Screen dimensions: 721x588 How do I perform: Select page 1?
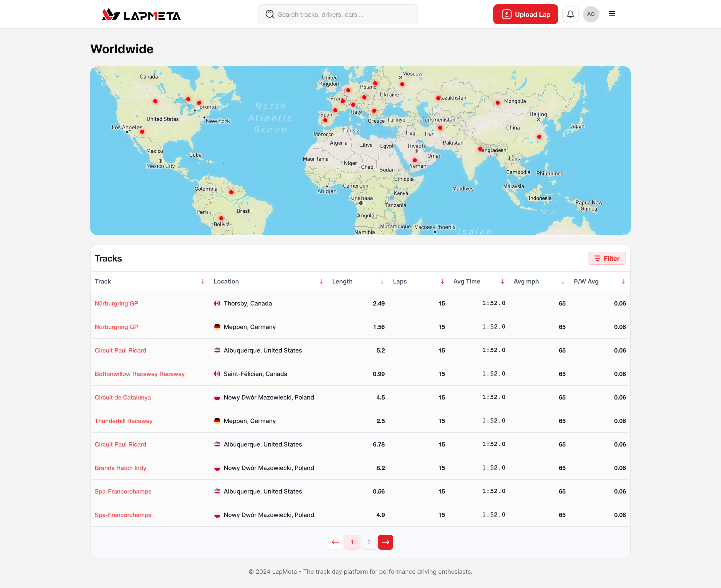pos(352,542)
